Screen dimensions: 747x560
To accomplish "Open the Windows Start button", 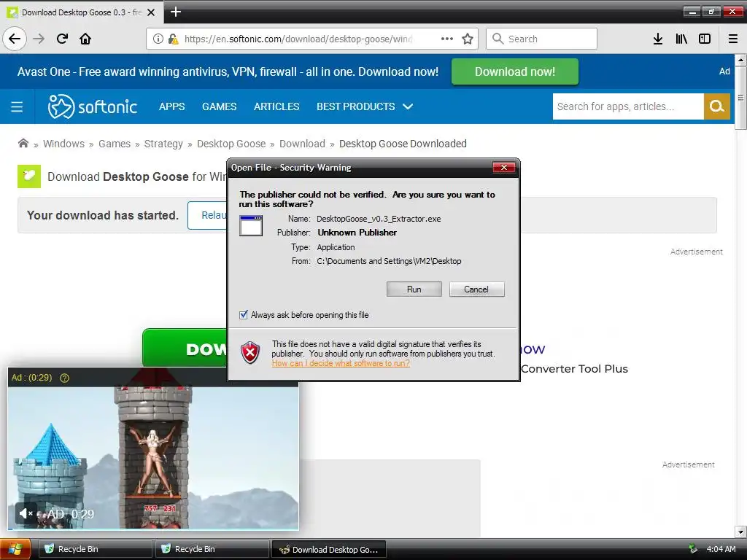I will 15,550.
